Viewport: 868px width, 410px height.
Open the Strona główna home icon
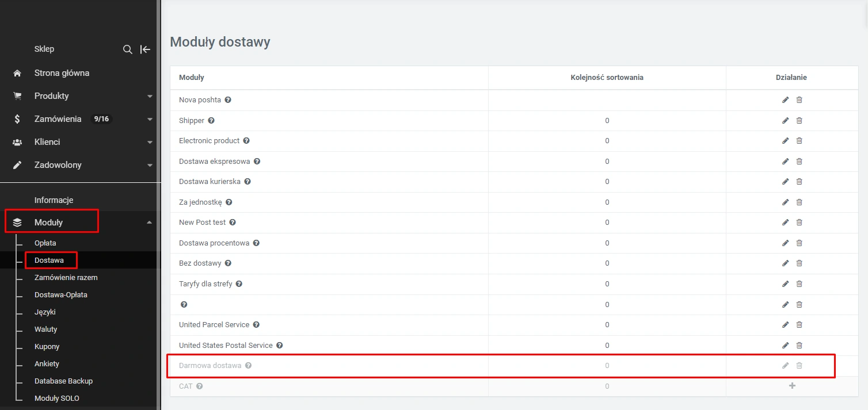tap(17, 73)
